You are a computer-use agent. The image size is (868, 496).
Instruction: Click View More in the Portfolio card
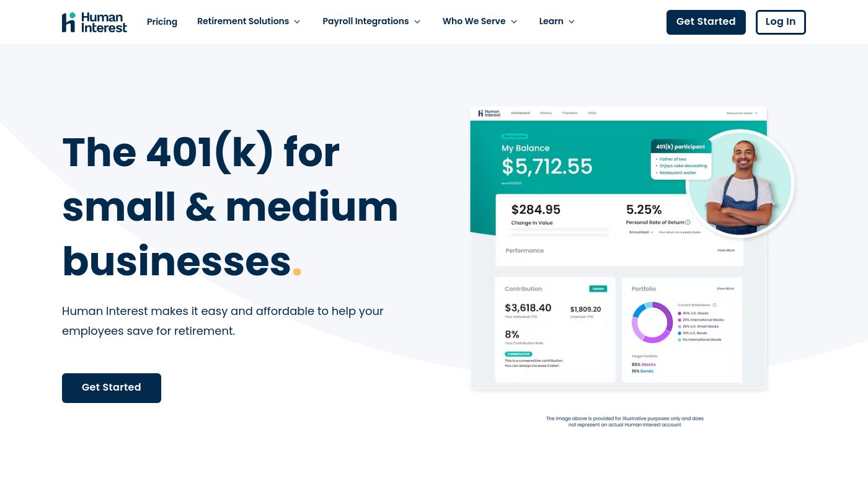tap(725, 288)
